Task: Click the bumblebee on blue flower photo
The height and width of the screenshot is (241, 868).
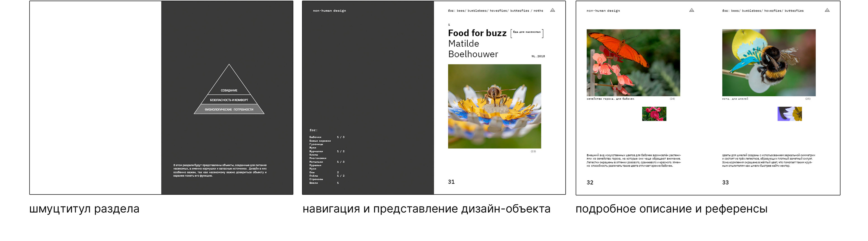Action: point(769,63)
